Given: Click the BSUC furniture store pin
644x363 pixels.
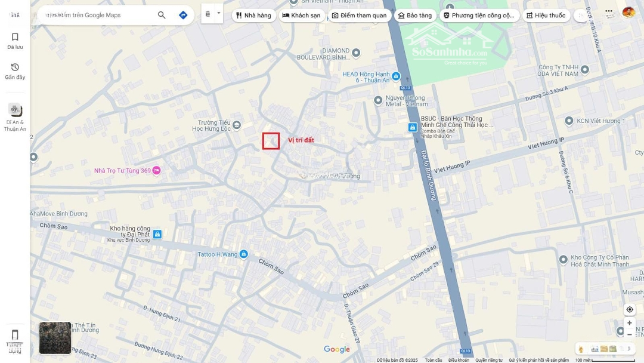Looking at the screenshot, I should pyautogui.click(x=413, y=127).
